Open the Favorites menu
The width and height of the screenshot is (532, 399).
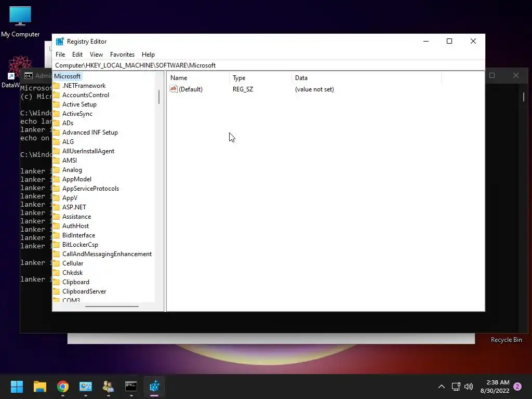[122, 55]
